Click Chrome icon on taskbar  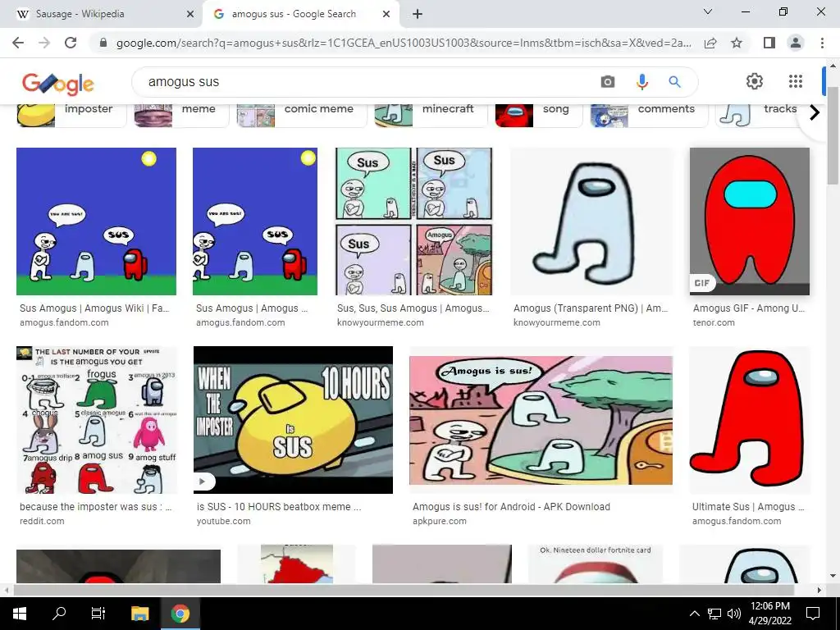[x=180, y=614]
